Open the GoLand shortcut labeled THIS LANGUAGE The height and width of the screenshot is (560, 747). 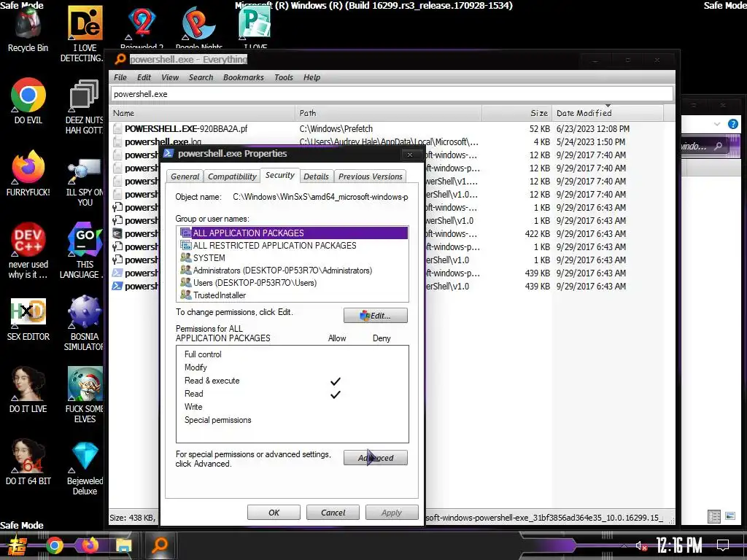click(85, 251)
